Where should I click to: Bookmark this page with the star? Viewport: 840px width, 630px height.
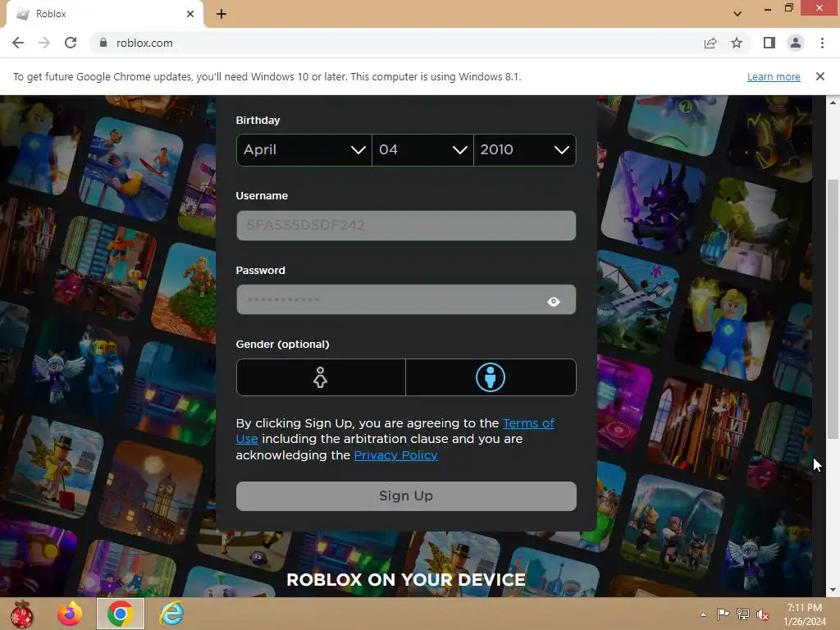coord(737,43)
